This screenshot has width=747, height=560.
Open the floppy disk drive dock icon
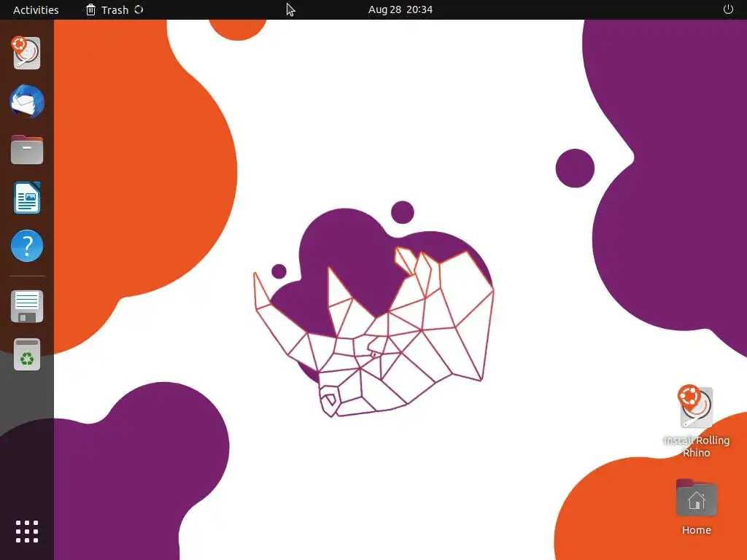pos(27,306)
